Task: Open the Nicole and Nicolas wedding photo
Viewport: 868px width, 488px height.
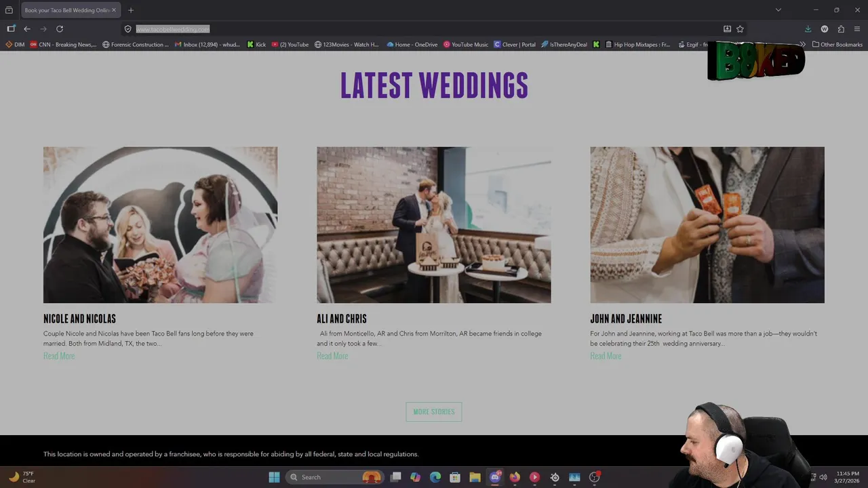Action: pos(160,225)
